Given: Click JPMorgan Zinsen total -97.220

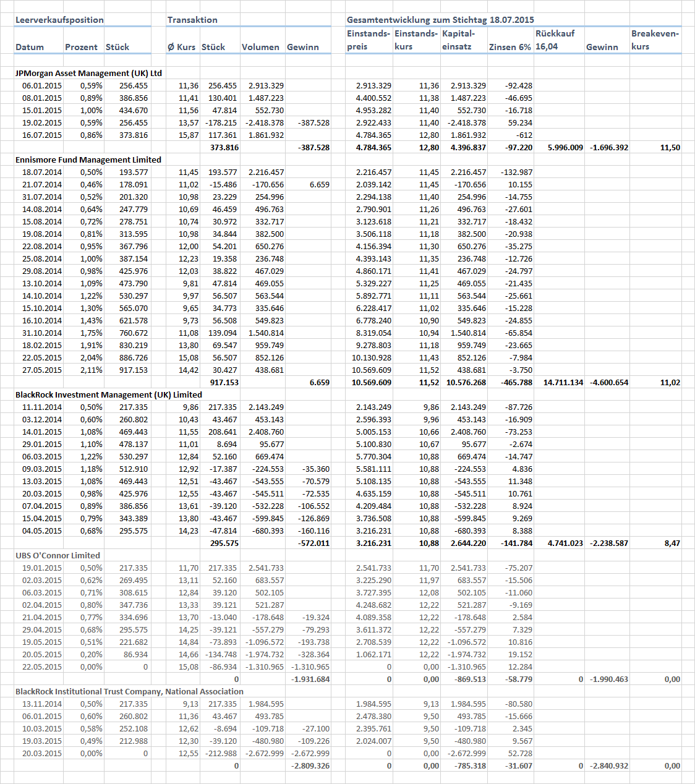Looking at the screenshot, I should click(518, 147).
